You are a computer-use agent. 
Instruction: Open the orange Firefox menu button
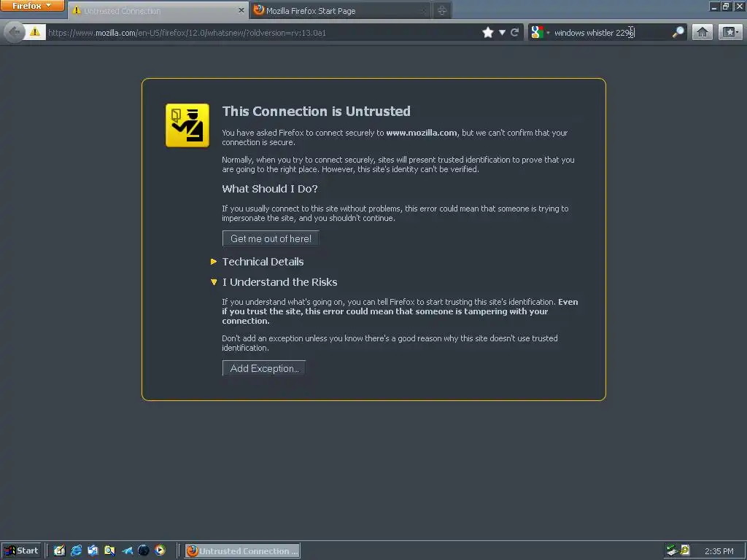tap(32, 6)
